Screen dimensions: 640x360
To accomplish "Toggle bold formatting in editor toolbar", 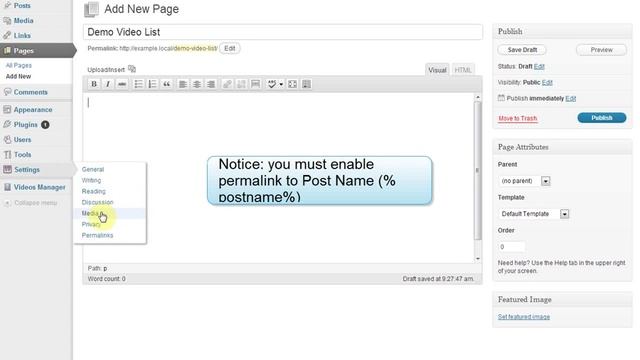I will tap(94, 84).
